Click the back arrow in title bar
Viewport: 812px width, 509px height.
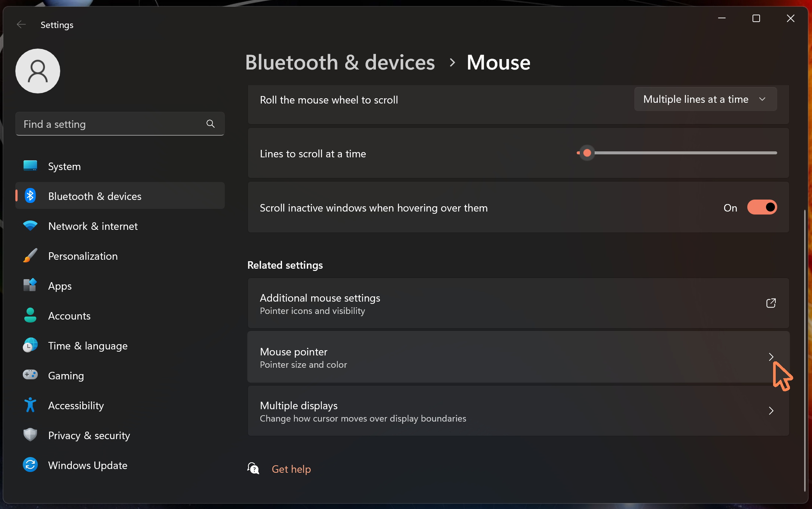(x=21, y=25)
